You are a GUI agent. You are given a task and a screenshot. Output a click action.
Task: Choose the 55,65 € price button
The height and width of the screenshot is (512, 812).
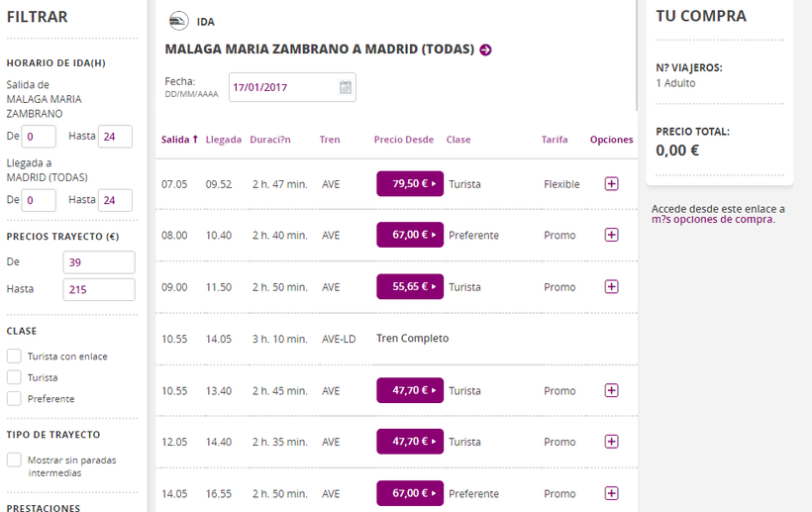click(410, 286)
